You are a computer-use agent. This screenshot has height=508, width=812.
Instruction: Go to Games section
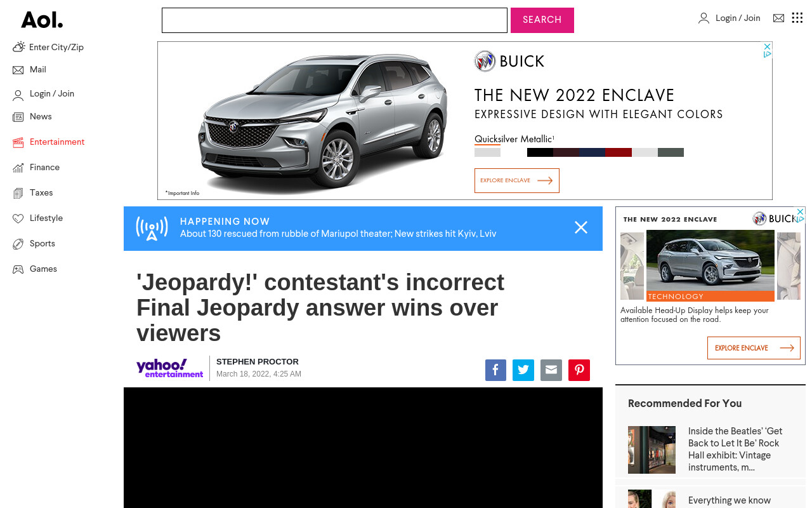point(43,269)
